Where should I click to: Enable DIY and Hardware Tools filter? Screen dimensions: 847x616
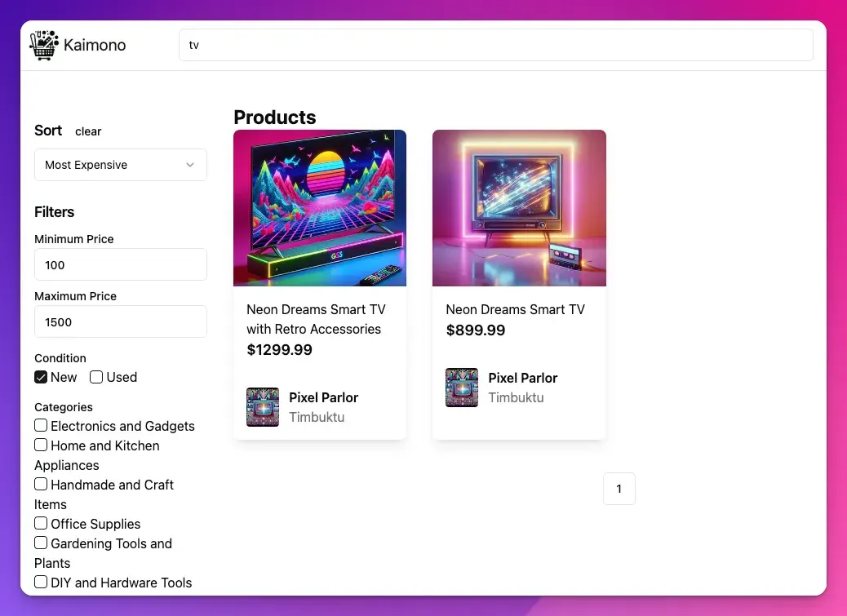[41, 582]
